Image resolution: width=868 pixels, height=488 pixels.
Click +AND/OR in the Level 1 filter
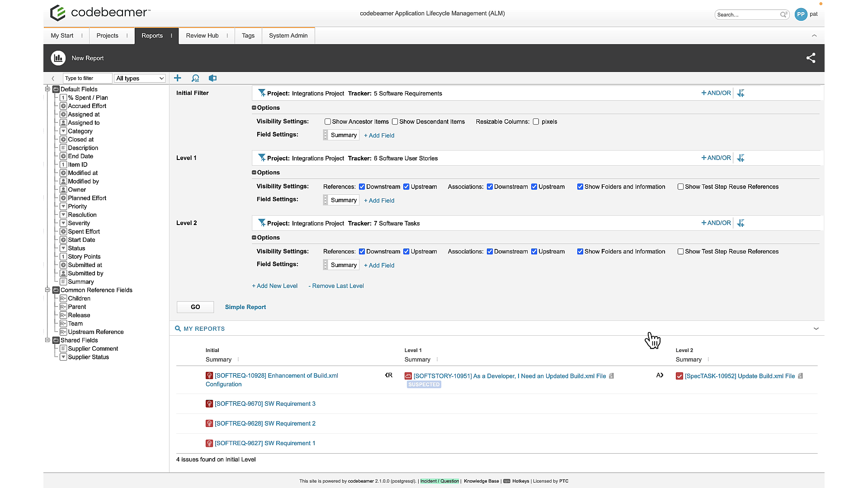tap(716, 158)
